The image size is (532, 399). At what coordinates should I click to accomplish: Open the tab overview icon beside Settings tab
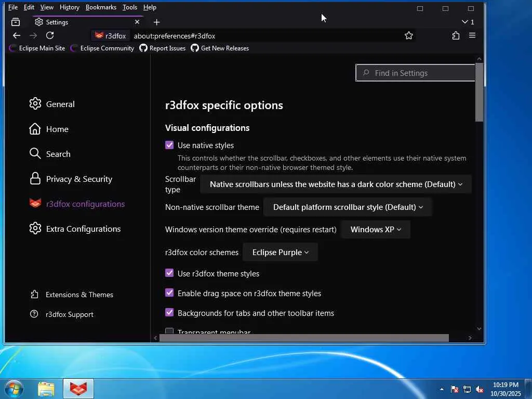[16, 22]
